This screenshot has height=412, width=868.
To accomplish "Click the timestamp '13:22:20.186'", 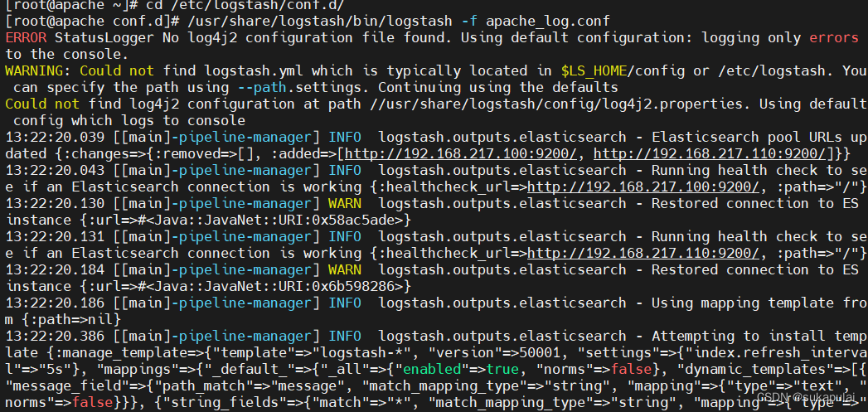I will (55, 303).
